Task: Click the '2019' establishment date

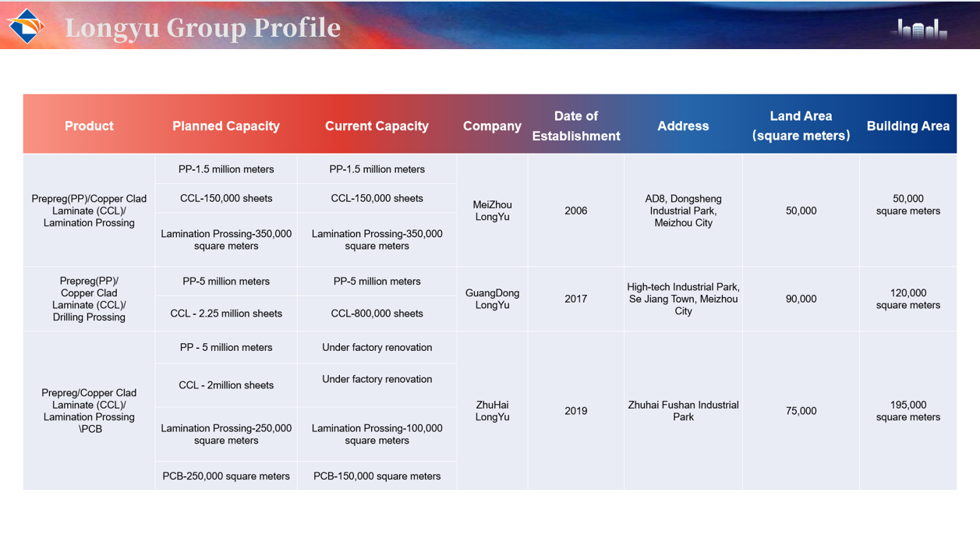Action: point(576,411)
